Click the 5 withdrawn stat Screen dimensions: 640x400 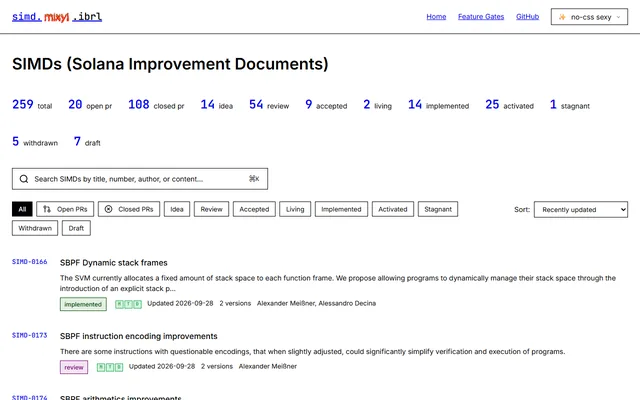[x=35, y=142]
